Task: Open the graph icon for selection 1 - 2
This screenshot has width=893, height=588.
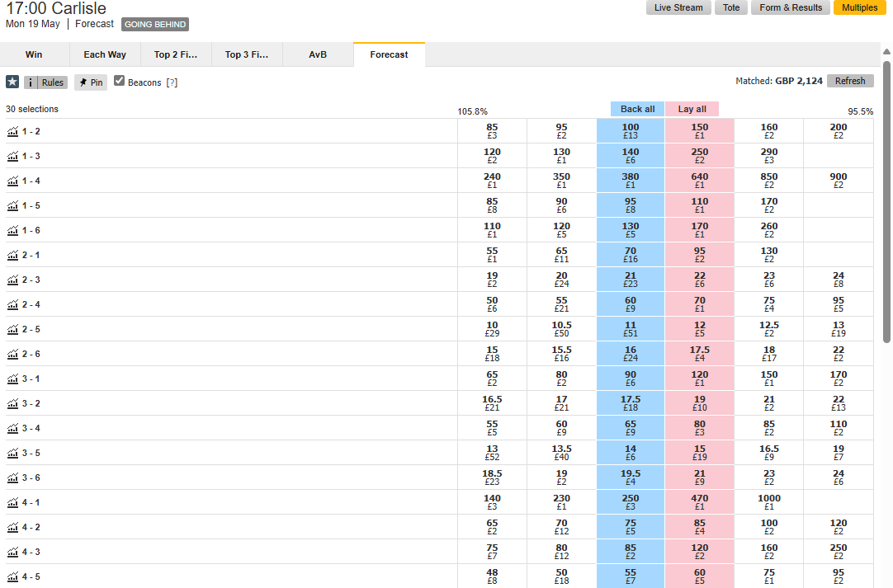Action: point(12,131)
